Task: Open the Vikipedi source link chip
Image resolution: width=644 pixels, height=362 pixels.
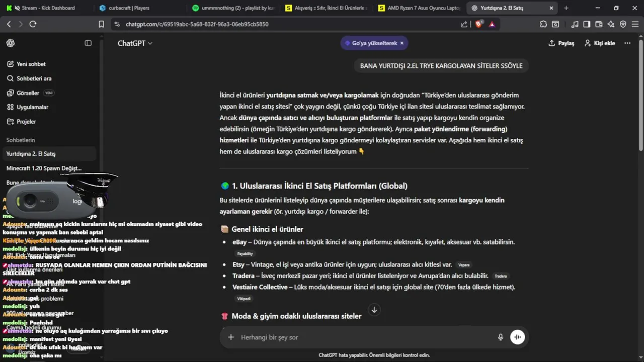Action: 244,299
